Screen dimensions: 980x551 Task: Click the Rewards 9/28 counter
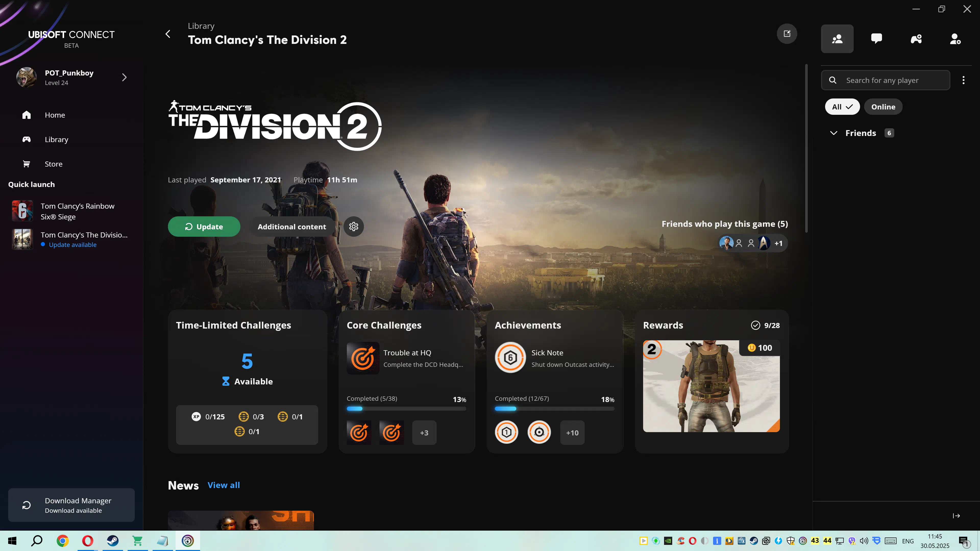coord(765,325)
